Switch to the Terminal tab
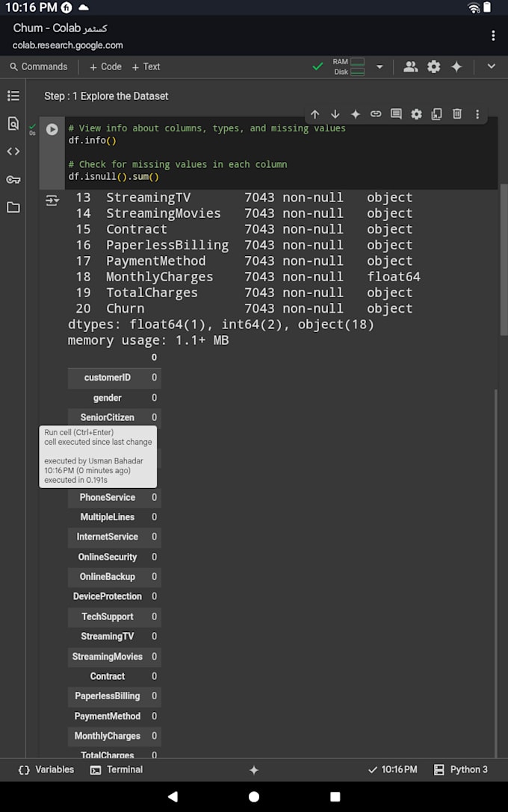This screenshot has width=508, height=812. click(117, 769)
